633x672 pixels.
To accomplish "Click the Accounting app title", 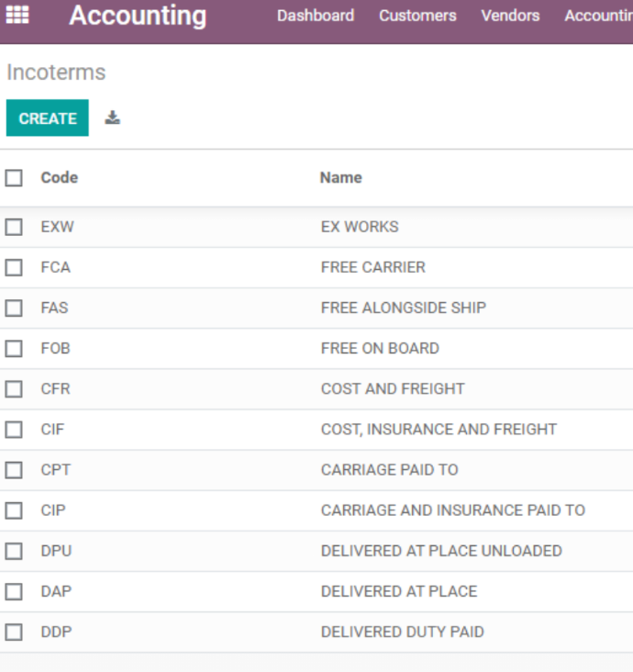I will pyautogui.click(x=138, y=16).
